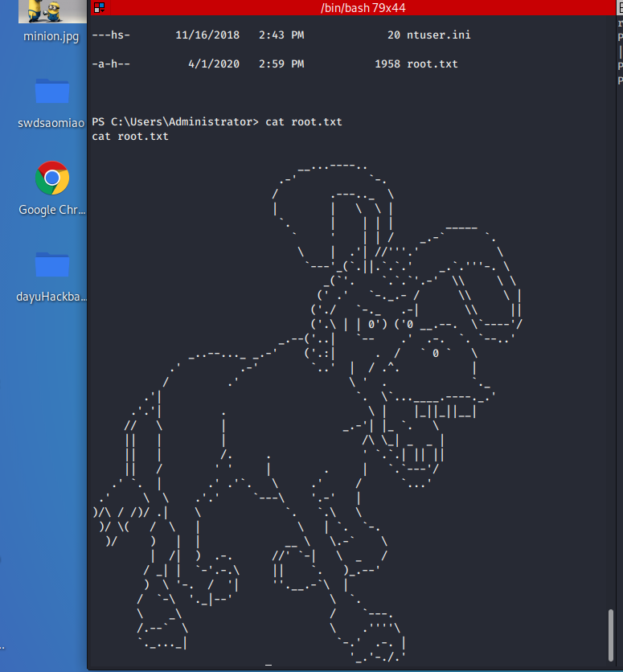The height and width of the screenshot is (672, 623).
Task: Click the ntuser.ini filename in listing
Action: pyautogui.click(x=438, y=35)
